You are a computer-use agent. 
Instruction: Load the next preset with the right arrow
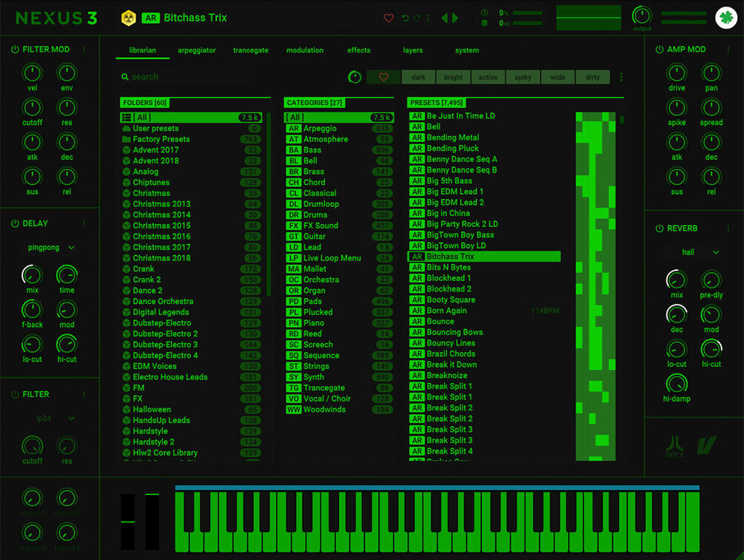455,18
